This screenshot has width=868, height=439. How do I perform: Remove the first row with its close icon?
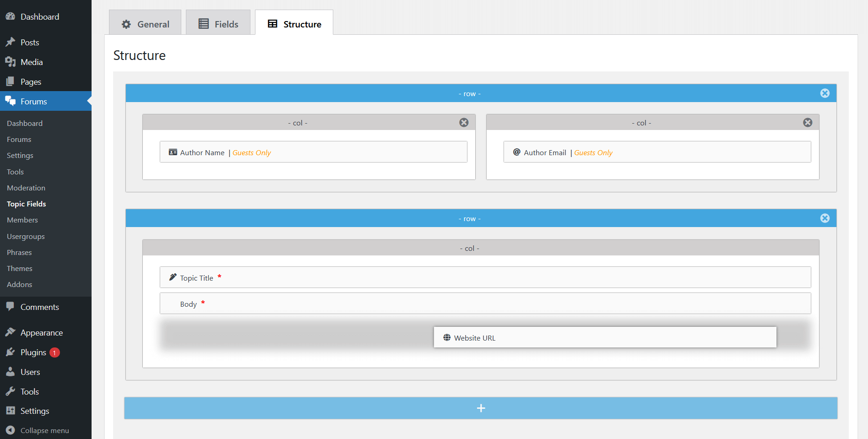[x=825, y=93]
